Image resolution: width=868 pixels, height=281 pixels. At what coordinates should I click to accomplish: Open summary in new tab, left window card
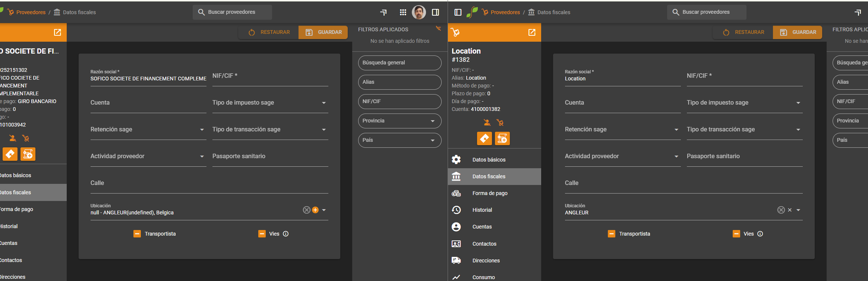coord(57,32)
